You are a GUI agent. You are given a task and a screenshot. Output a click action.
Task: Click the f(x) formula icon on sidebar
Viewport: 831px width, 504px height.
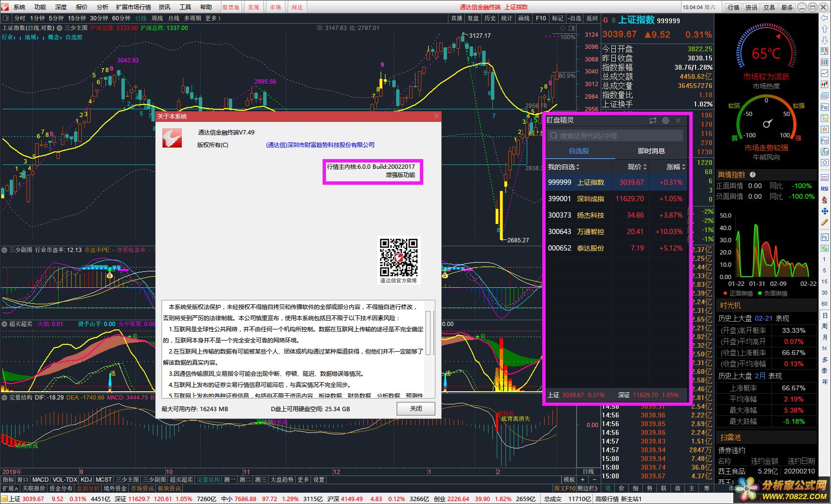coord(825,151)
